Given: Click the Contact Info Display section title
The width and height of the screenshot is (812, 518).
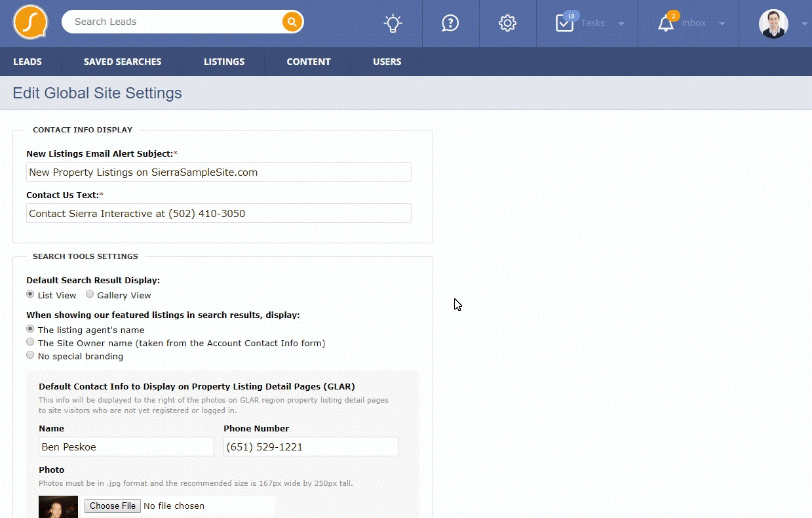Looking at the screenshot, I should pyautogui.click(x=83, y=130).
